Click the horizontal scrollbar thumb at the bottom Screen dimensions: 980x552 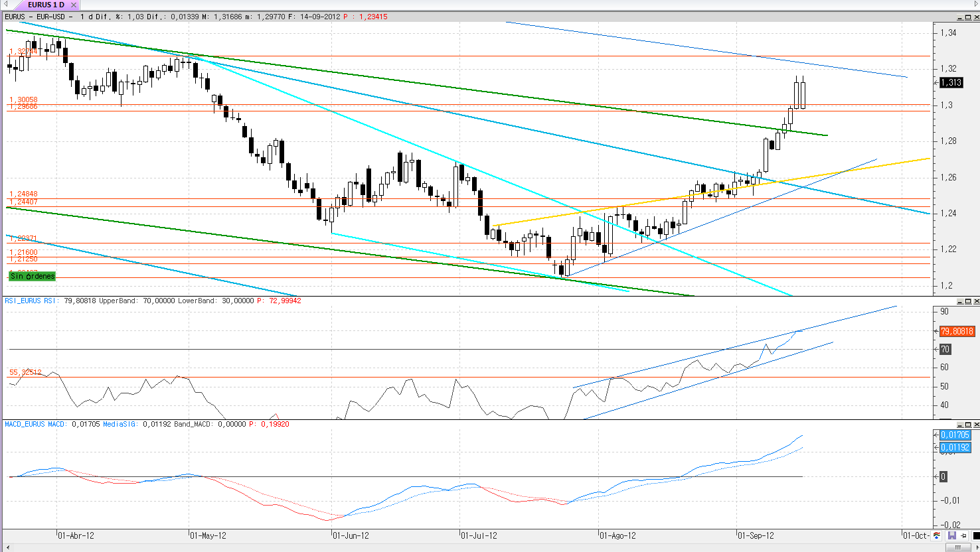958,547
